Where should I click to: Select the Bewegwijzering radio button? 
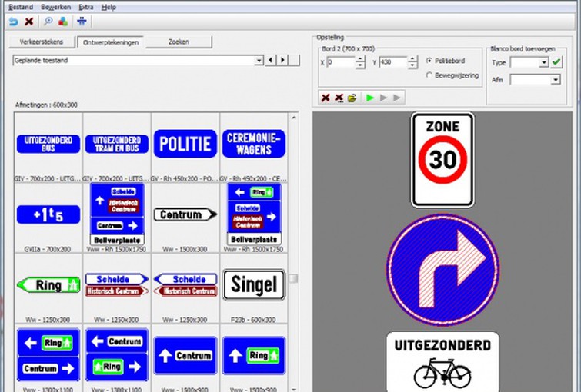click(429, 75)
